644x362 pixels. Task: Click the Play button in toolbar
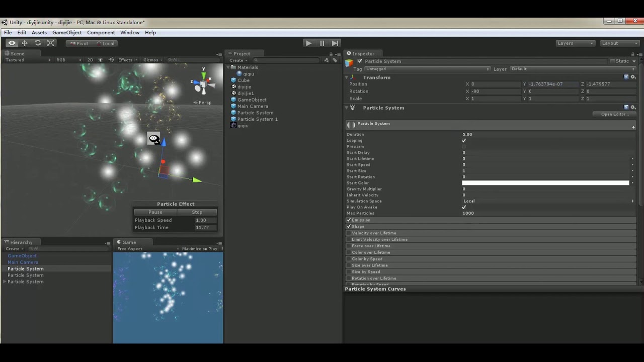308,43
